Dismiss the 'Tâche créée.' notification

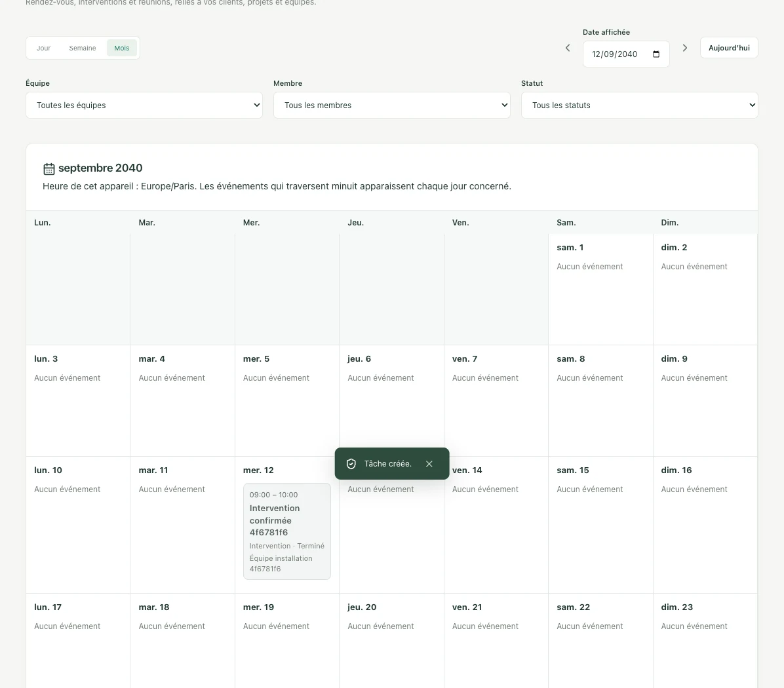(429, 464)
